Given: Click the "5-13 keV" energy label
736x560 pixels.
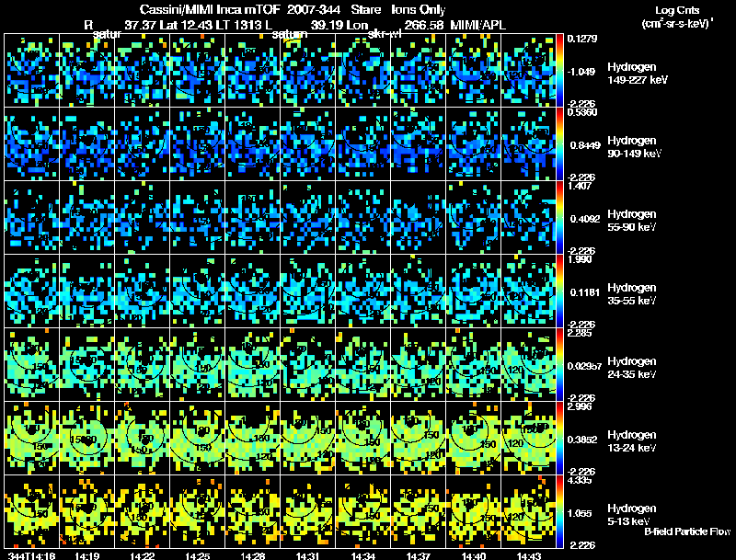Looking at the screenshot, I should pyautogui.click(x=628, y=521).
